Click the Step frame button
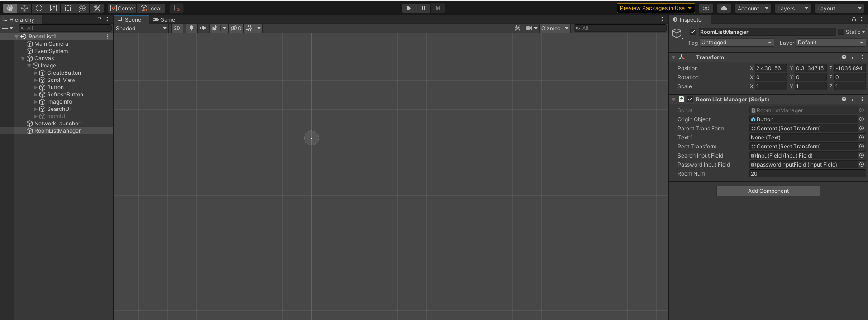Image resolution: width=868 pixels, height=320 pixels. 438,8
